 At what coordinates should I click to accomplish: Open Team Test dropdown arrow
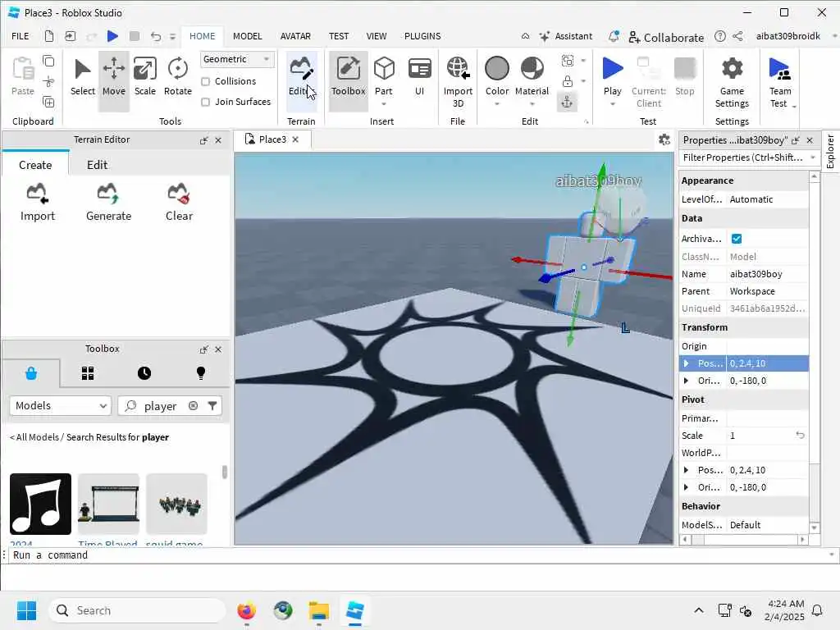click(794, 106)
